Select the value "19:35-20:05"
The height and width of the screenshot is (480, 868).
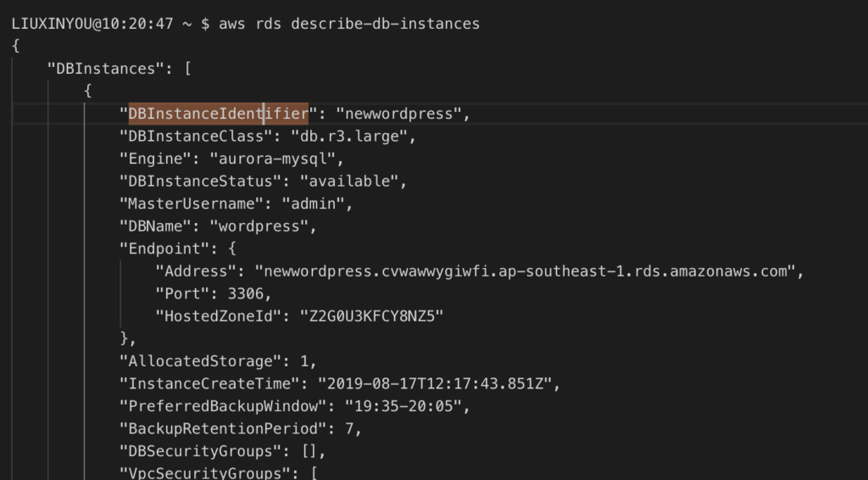click(x=403, y=406)
